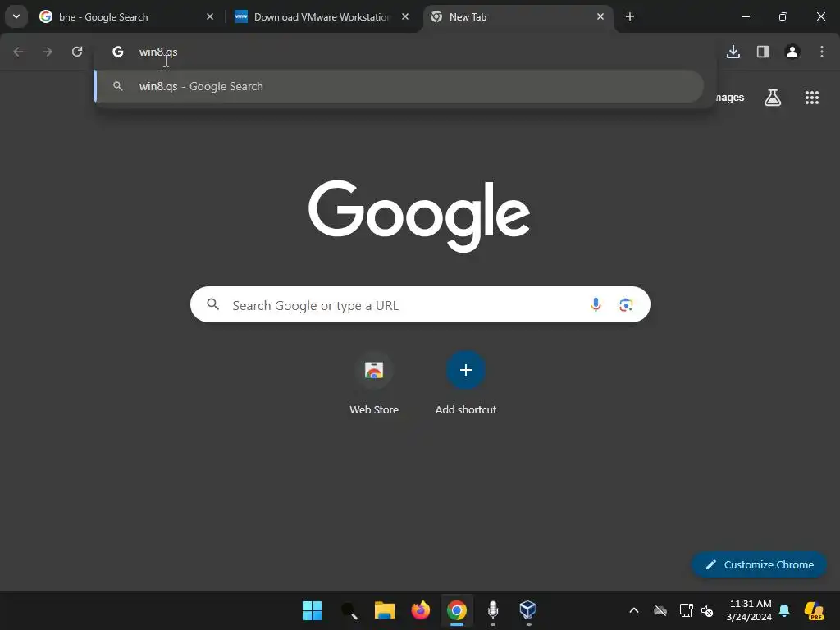Open the Google apps grid

(x=812, y=98)
